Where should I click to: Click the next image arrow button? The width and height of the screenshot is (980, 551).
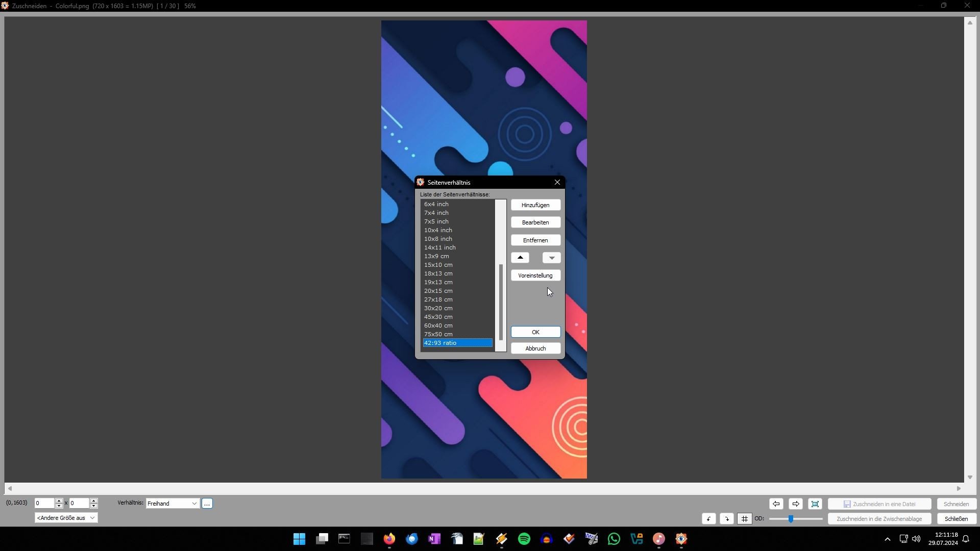(795, 504)
